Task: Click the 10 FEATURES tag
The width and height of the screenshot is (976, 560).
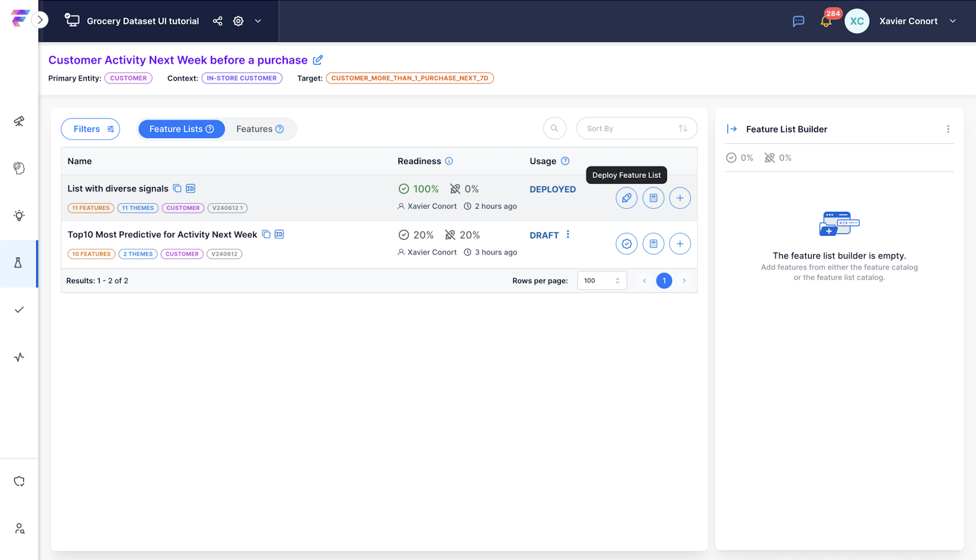Action: (x=91, y=254)
